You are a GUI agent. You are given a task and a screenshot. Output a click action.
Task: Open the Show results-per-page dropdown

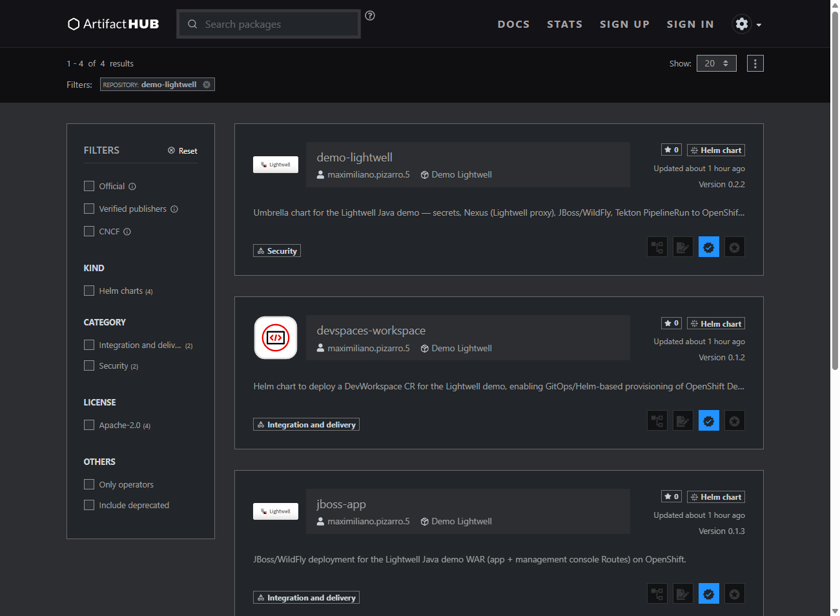[717, 63]
